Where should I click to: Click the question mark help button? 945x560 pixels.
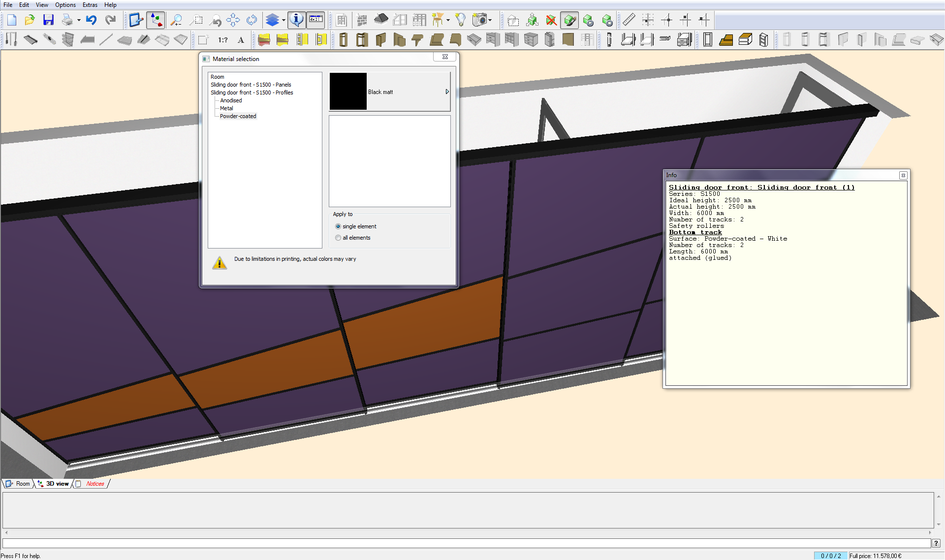coord(936,543)
